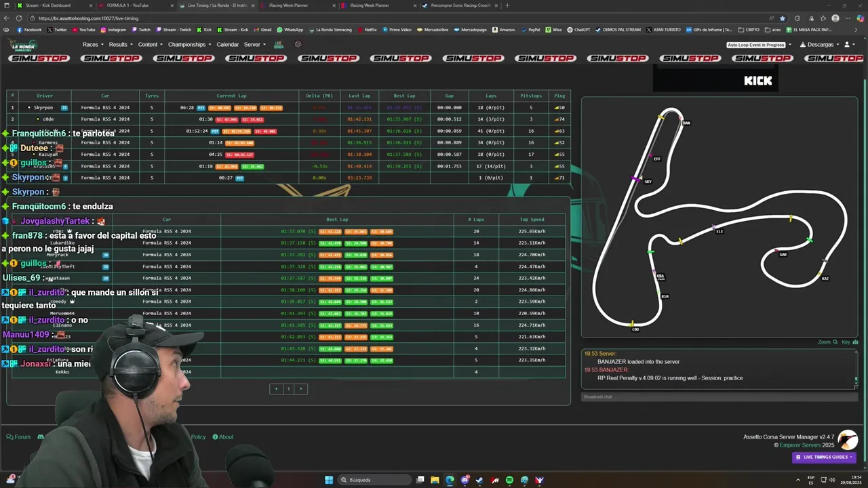868x488 pixels.
Task: Open the Live Timings Guides dropdown
Action: coord(824,457)
